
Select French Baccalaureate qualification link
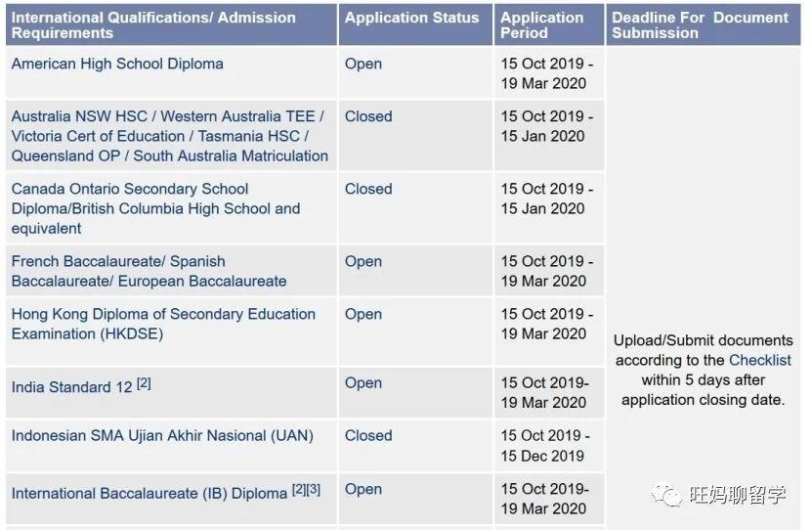pyautogui.click(x=149, y=271)
